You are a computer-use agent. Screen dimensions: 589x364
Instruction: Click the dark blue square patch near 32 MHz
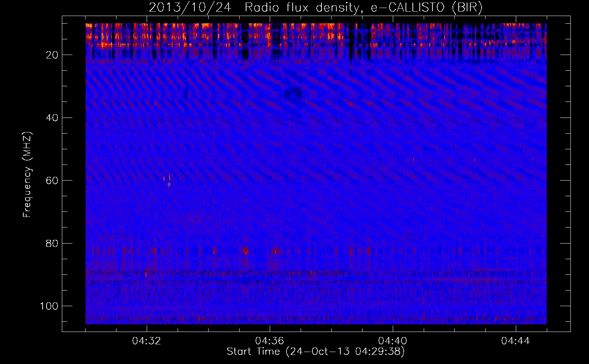click(x=293, y=94)
